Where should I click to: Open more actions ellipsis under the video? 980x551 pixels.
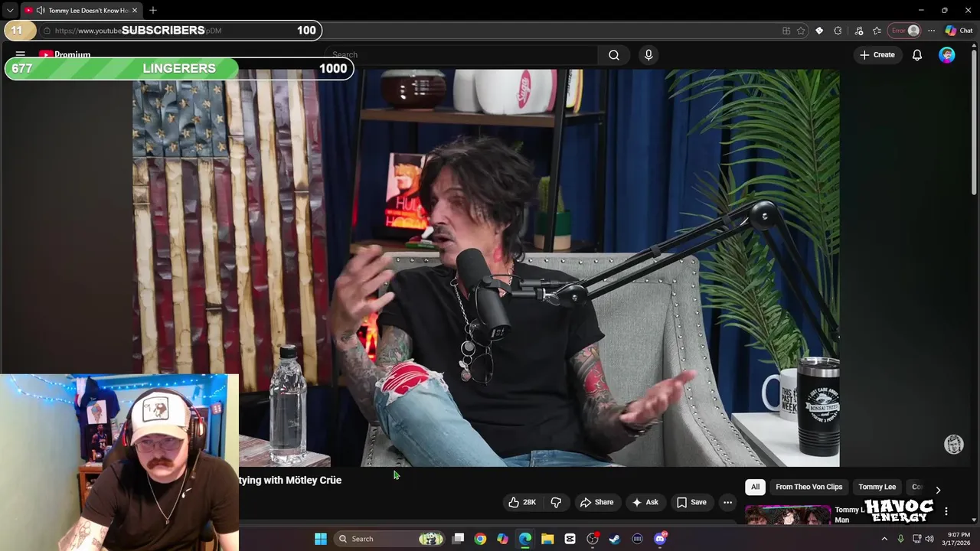tap(727, 502)
